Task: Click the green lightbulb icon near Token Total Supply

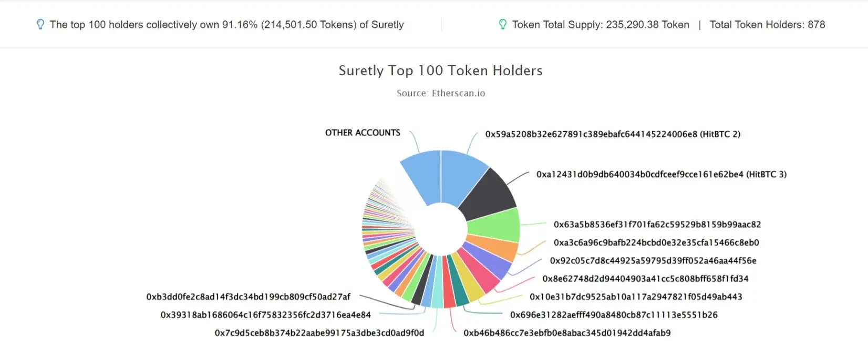Action: tap(502, 24)
